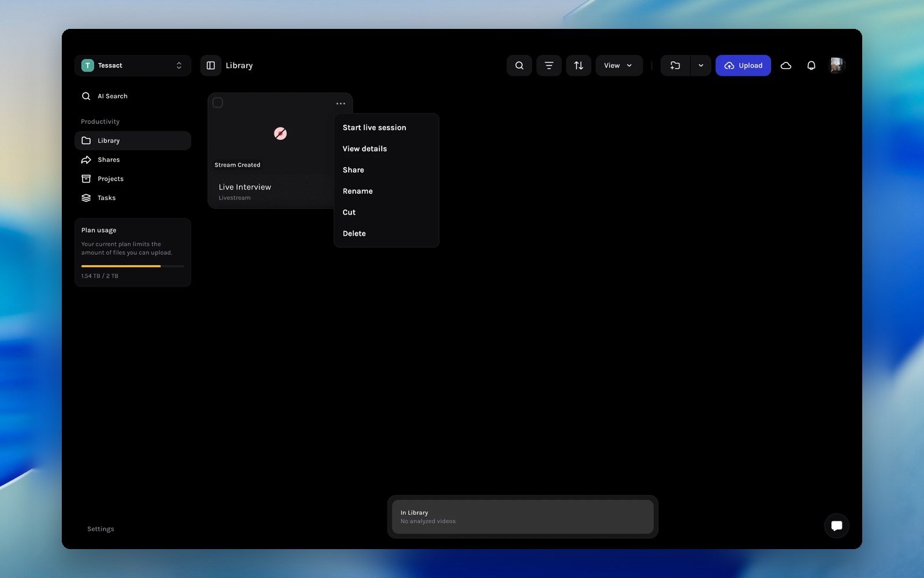This screenshot has width=924, height=578.
Task: Choose Share from the context menu
Action: (x=386, y=170)
